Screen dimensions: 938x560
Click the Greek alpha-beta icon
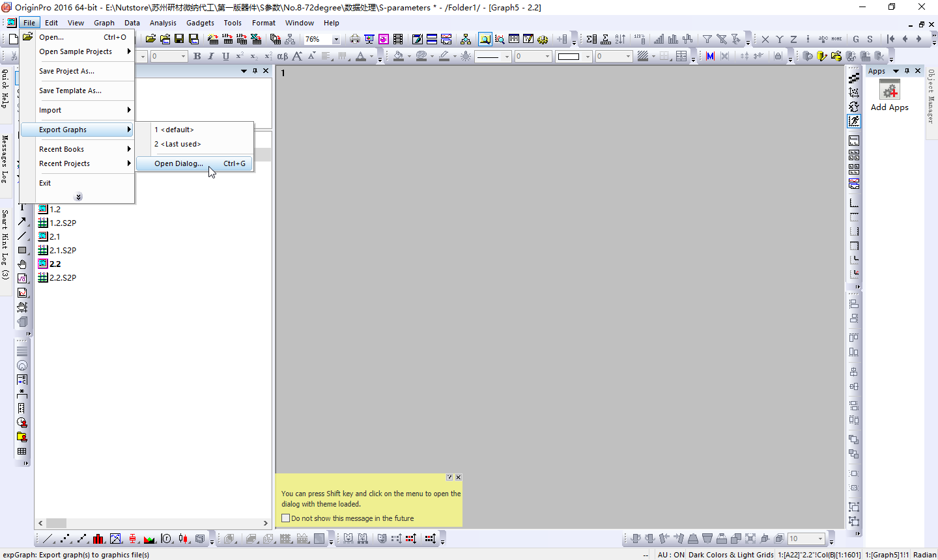pyautogui.click(x=283, y=57)
